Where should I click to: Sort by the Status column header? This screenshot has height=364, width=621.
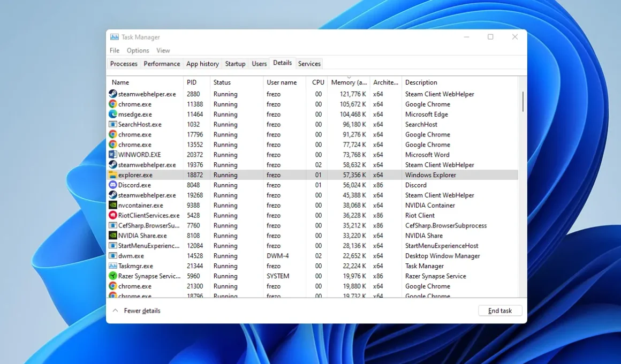tap(237, 82)
